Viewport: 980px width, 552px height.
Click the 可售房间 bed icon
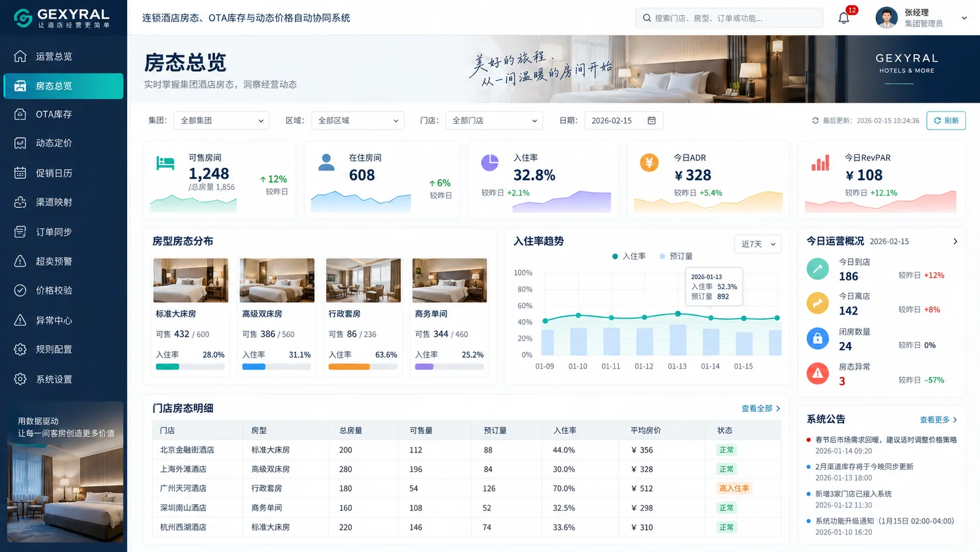pos(165,163)
